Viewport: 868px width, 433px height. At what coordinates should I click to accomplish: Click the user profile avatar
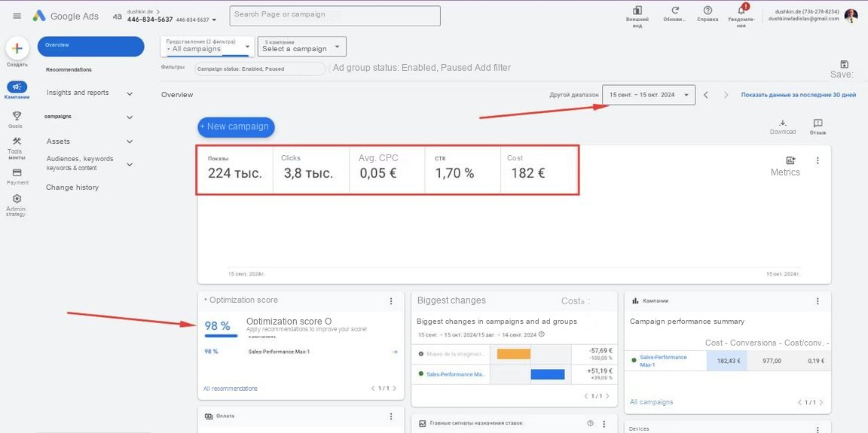pyautogui.click(x=850, y=16)
